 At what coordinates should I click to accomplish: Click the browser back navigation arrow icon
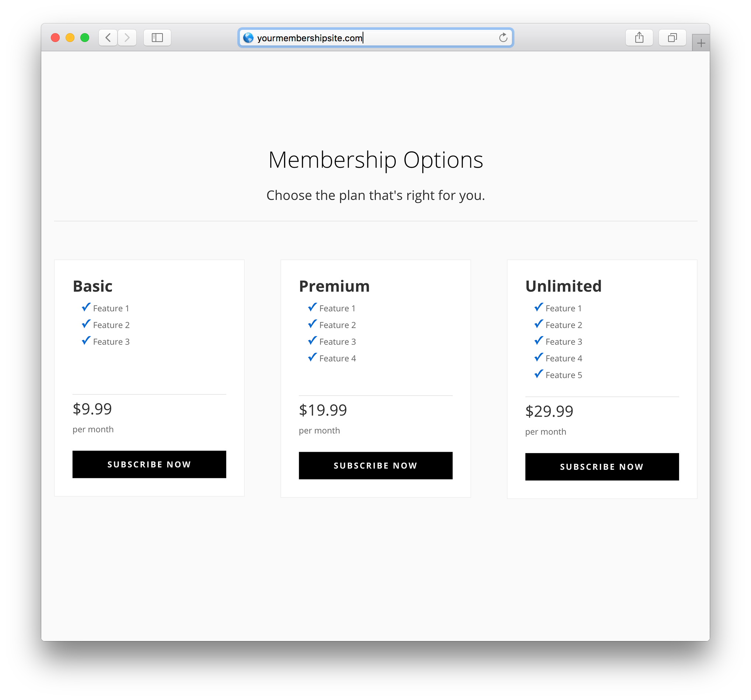coord(107,38)
